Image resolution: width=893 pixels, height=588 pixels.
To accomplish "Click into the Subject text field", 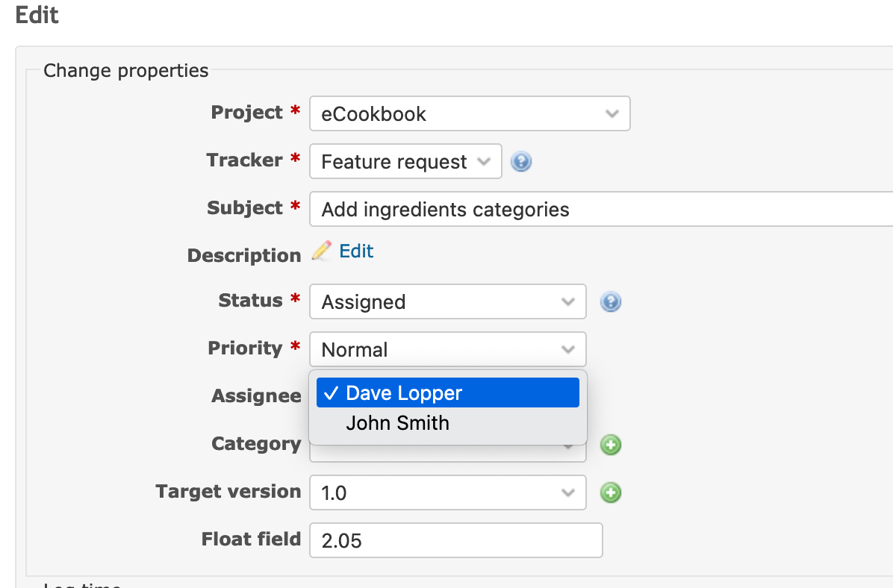I will 601,209.
